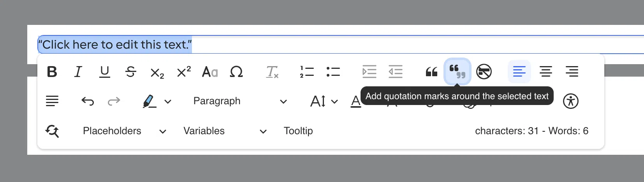Undo the last edit
The height and width of the screenshot is (182, 644).
tap(88, 101)
